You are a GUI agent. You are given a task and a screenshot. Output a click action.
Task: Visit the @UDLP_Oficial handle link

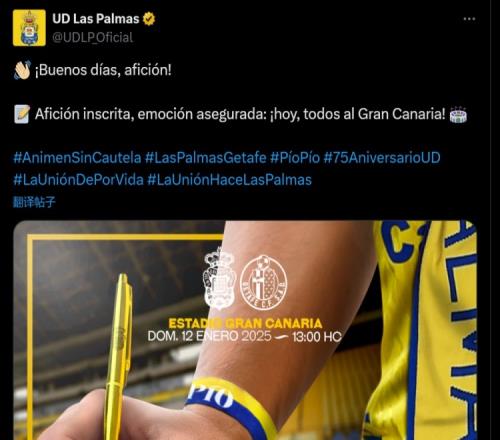(x=93, y=37)
